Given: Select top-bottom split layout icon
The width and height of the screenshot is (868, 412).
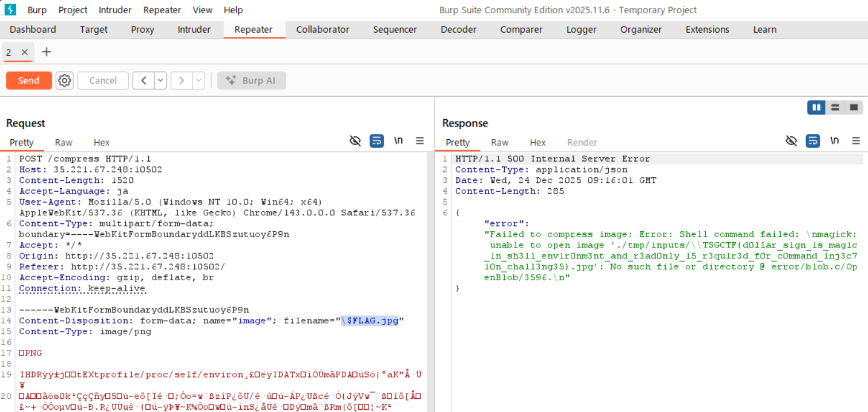Looking at the screenshot, I should (x=835, y=108).
